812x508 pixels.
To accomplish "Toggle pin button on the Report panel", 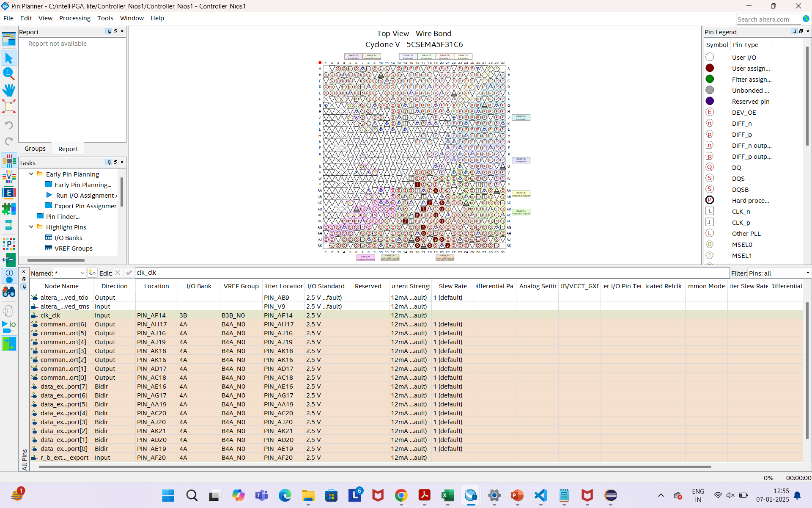I will (x=109, y=31).
